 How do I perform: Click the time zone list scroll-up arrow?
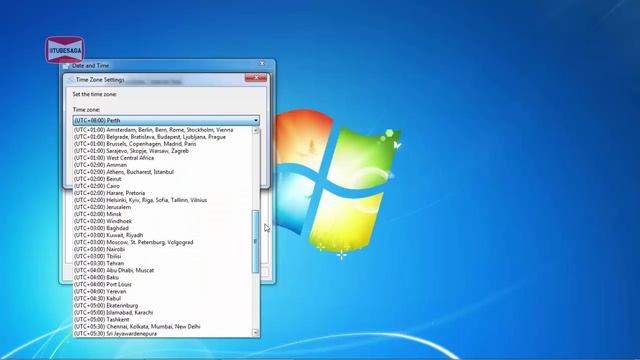pos(256,130)
